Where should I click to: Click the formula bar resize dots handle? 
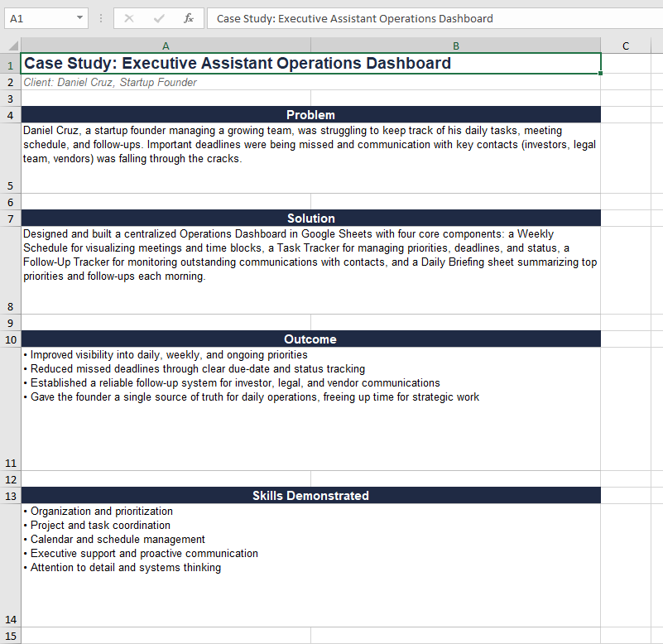(101, 18)
